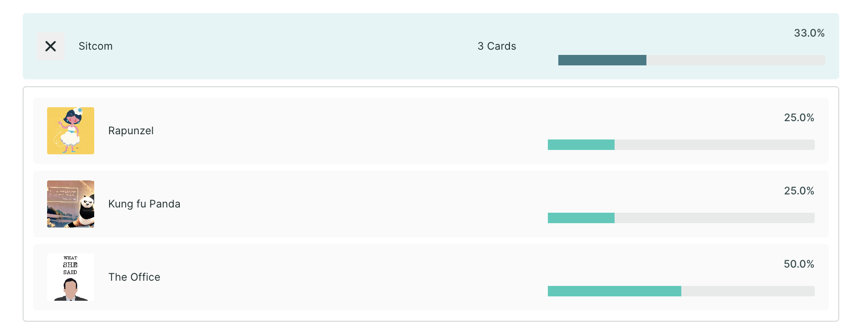
Task: Click the 25.0% value for Kung fu Panda
Action: click(799, 191)
